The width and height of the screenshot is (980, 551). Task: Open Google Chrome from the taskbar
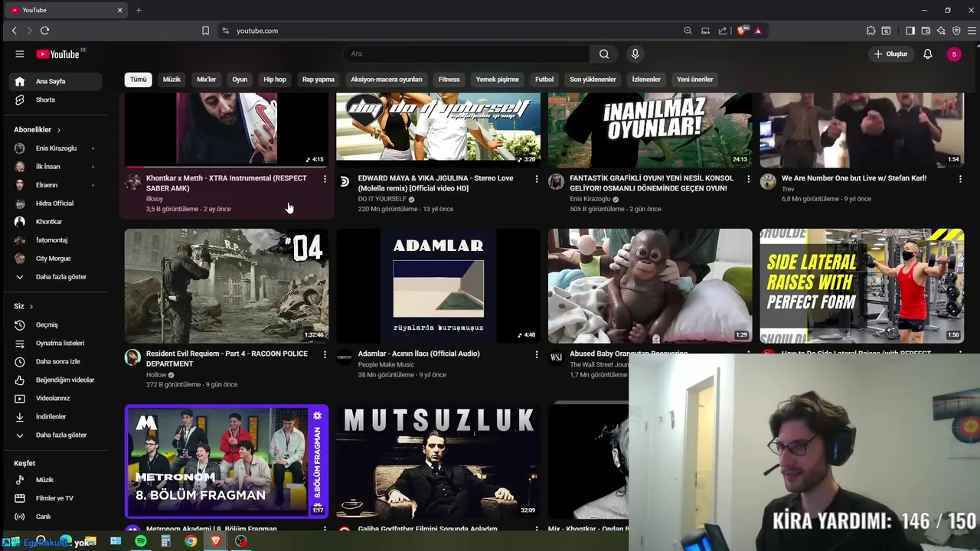pos(191,541)
